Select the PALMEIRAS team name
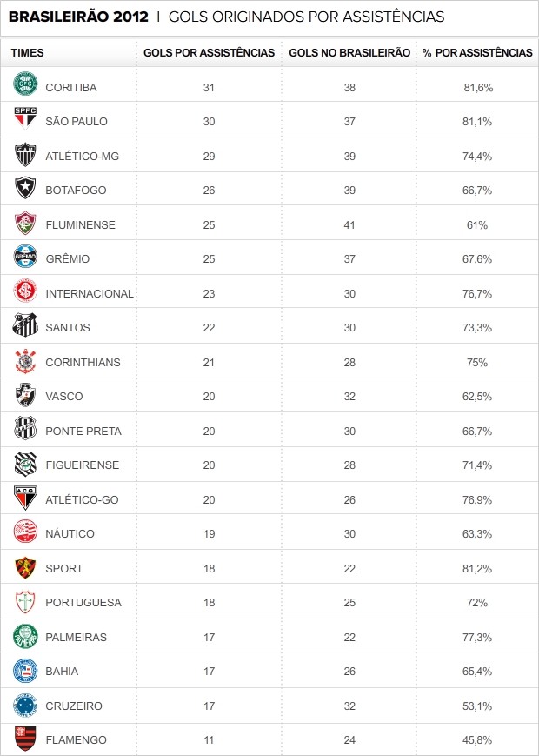Screen dimensions: 539x756 coord(76,637)
